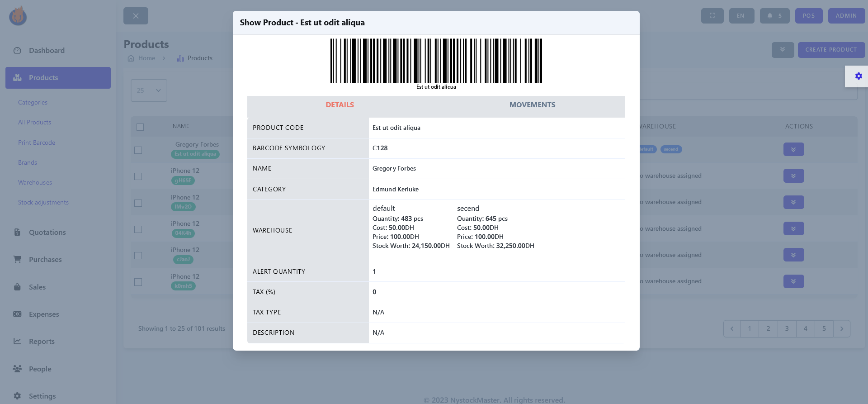Click the Products boxes icon in sidebar

[x=17, y=77]
